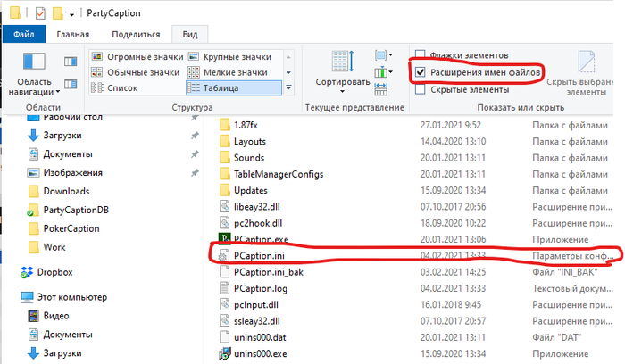Click New folder icon in title bar
Image resolution: width=625 pixels, height=364 pixels.
click(58, 13)
